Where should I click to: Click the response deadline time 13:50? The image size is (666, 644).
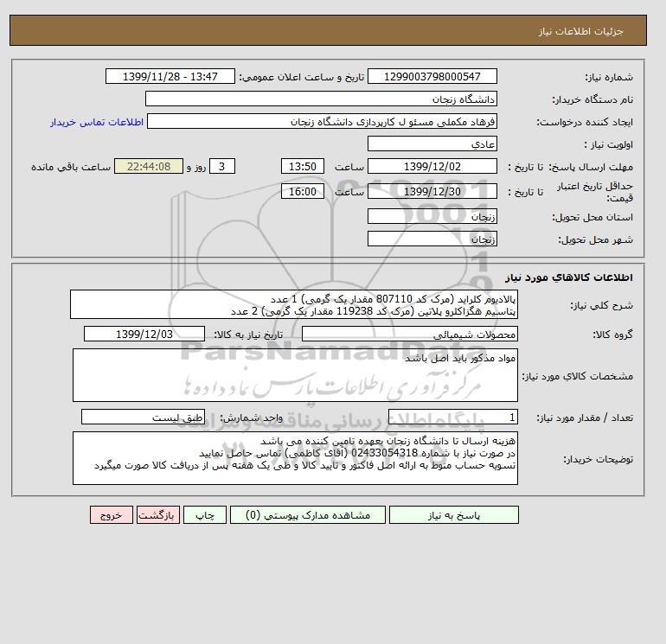tap(303, 167)
